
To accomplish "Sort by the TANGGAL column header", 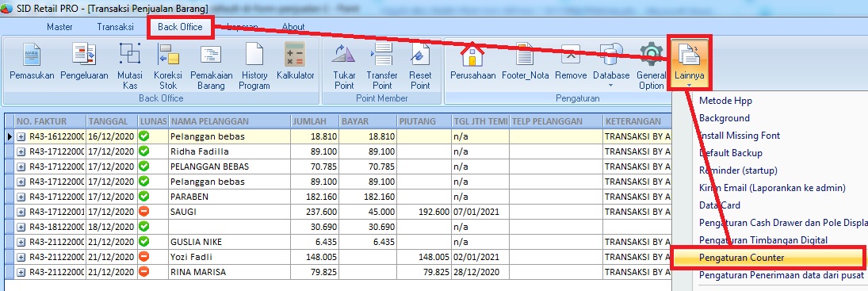I will point(111,121).
